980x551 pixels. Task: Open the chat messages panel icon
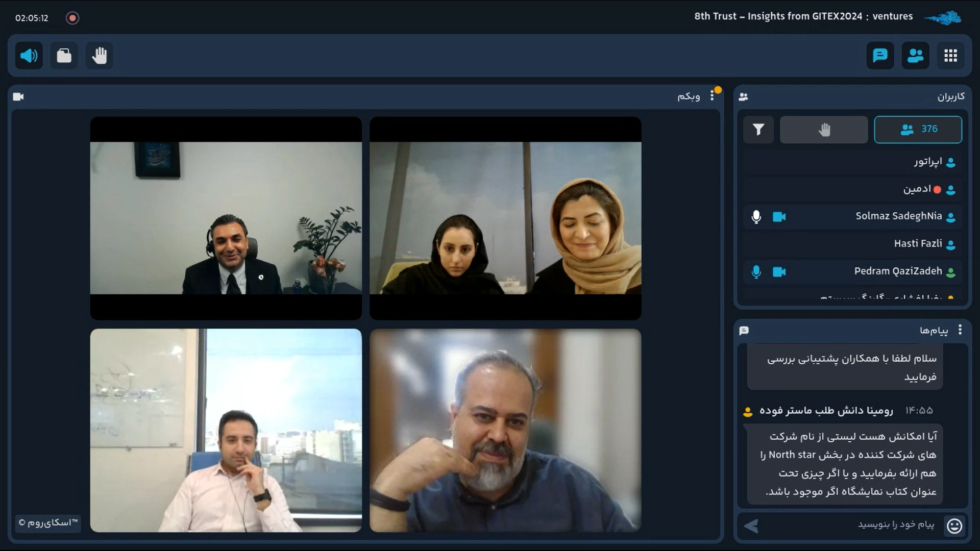tap(880, 56)
